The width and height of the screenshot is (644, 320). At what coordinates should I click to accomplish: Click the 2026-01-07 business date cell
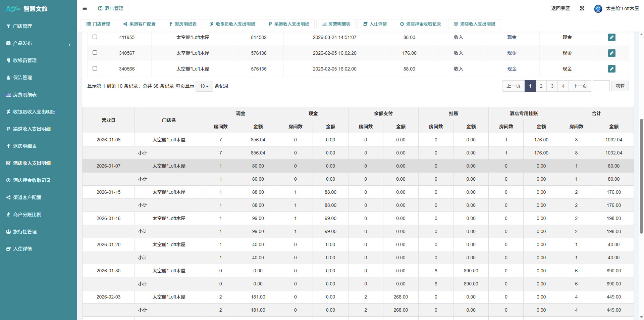tap(108, 166)
